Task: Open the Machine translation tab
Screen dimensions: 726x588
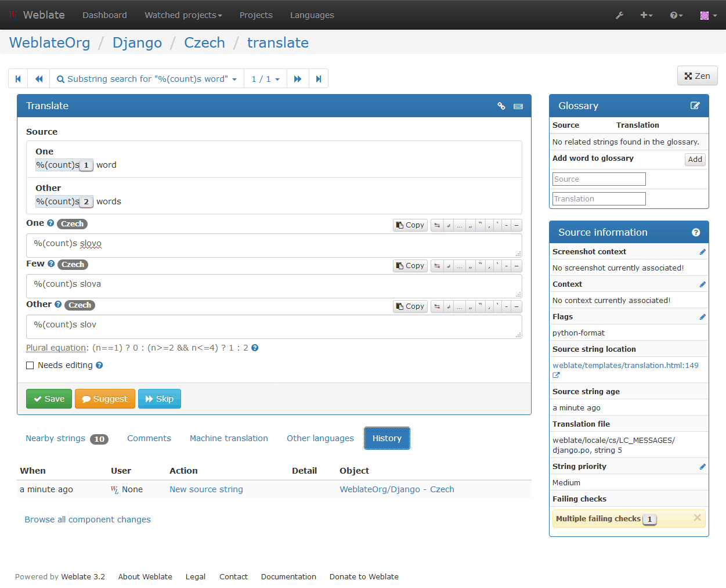Action: pos(229,438)
